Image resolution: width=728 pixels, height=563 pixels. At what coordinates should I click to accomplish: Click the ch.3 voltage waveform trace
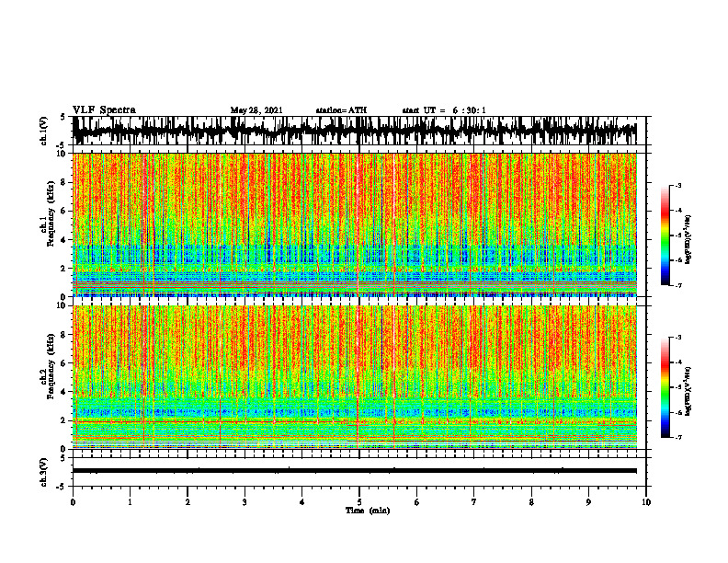point(354,471)
